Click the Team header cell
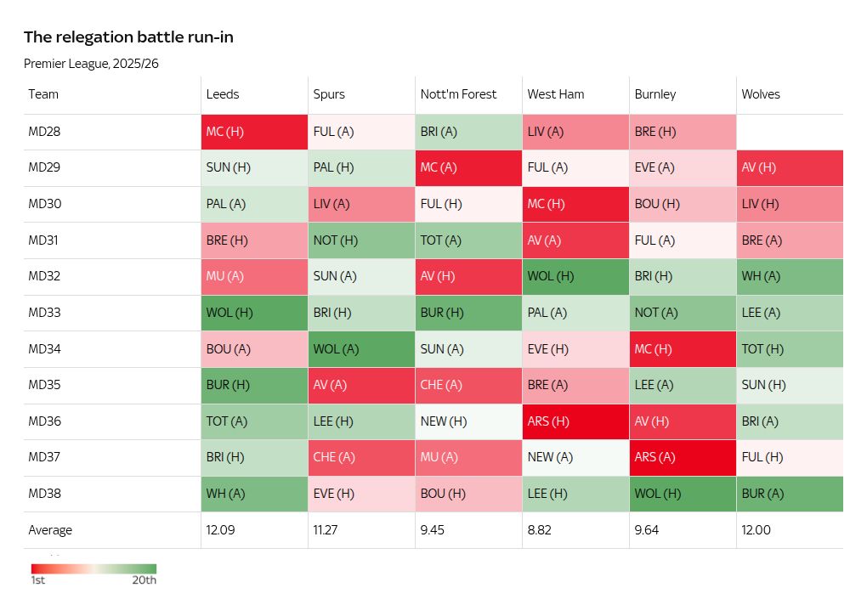The width and height of the screenshot is (867, 616). 43,94
